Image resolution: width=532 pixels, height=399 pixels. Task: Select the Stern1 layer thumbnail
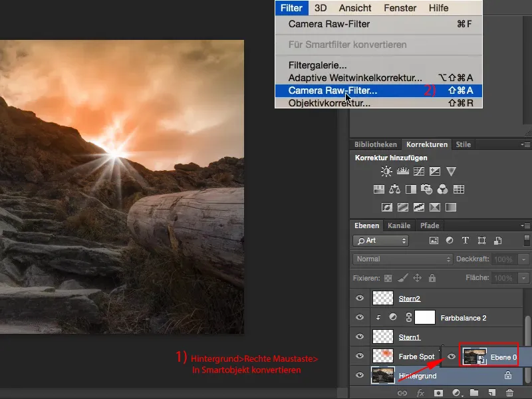(x=384, y=337)
